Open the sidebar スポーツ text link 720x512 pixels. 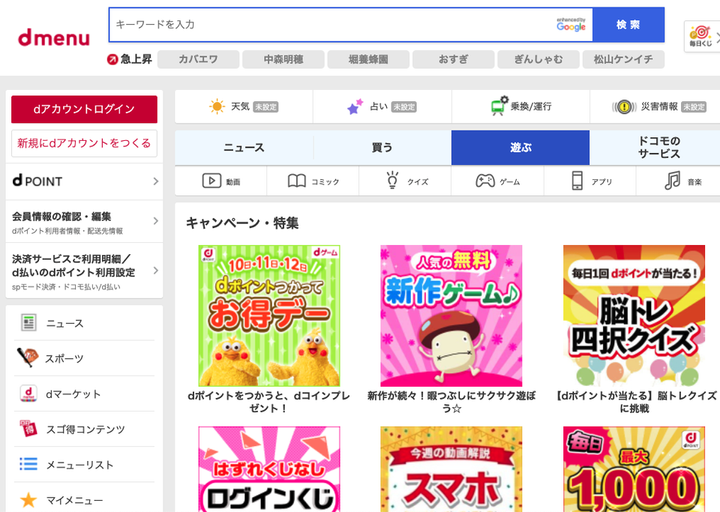64,359
